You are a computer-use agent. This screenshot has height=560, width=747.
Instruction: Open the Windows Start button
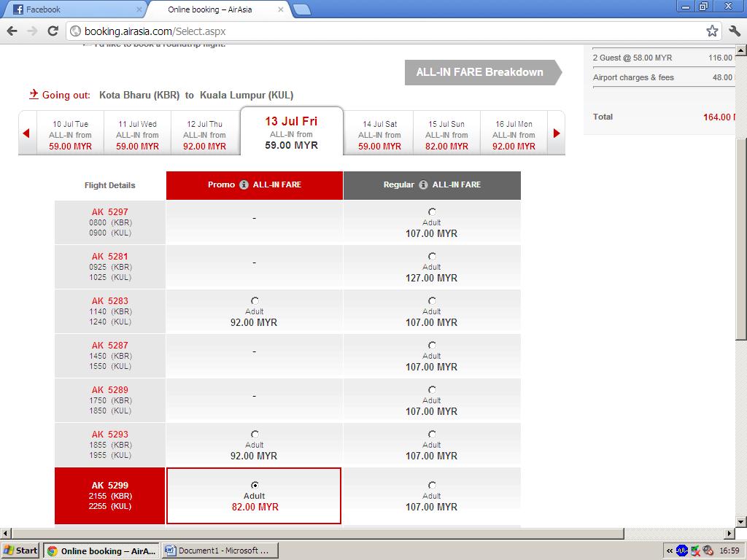(x=20, y=551)
